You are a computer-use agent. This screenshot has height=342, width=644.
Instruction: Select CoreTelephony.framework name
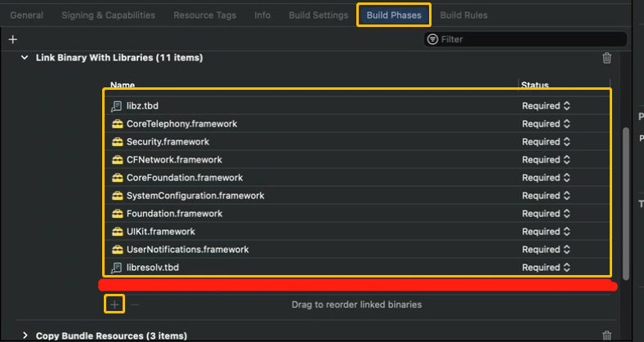[182, 124]
